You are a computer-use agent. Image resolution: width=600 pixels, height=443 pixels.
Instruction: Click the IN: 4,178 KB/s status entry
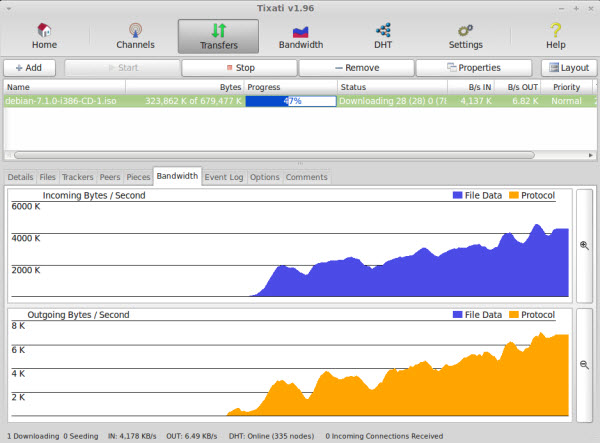132,436
